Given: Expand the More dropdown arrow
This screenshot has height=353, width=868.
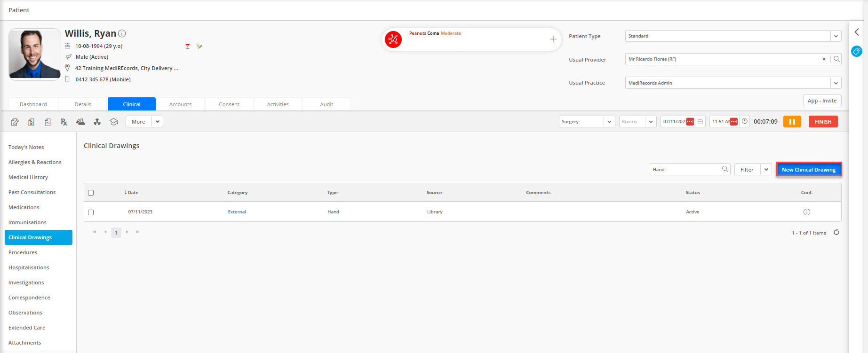Looking at the screenshot, I should point(158,122).
